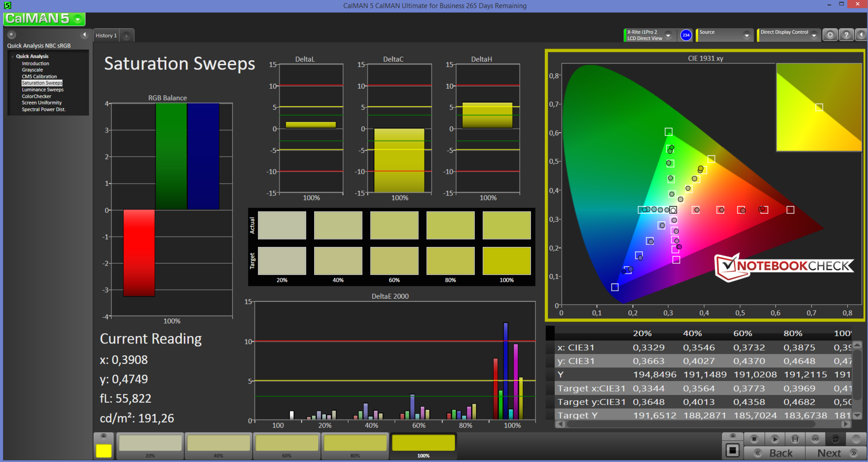Click the read series bracket icon
Viewport: 868px width, 462px height.
tap(795, 439)
